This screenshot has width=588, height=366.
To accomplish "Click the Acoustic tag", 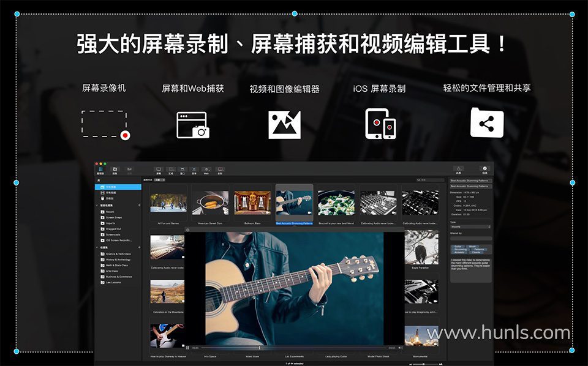I will click(x=459, y=253).
